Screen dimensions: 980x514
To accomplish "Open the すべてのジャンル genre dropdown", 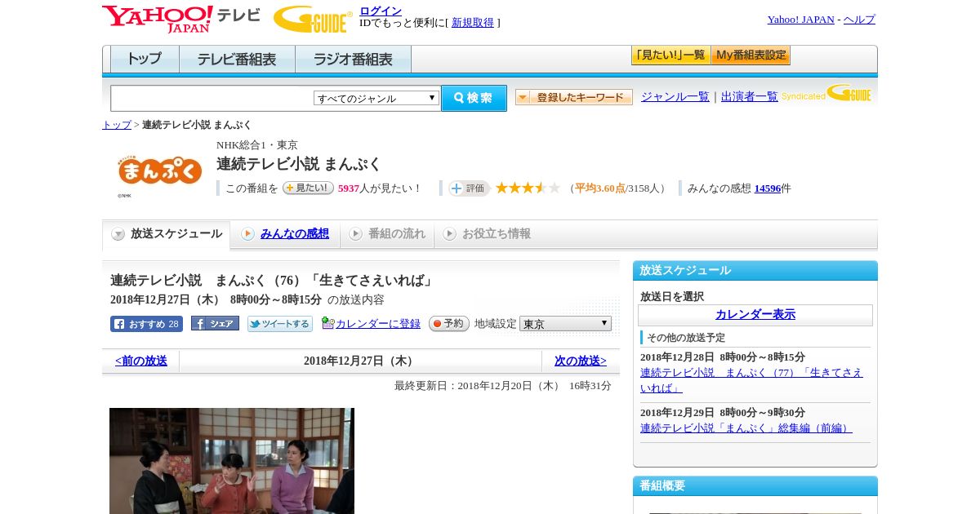I will tap(376, 98).
